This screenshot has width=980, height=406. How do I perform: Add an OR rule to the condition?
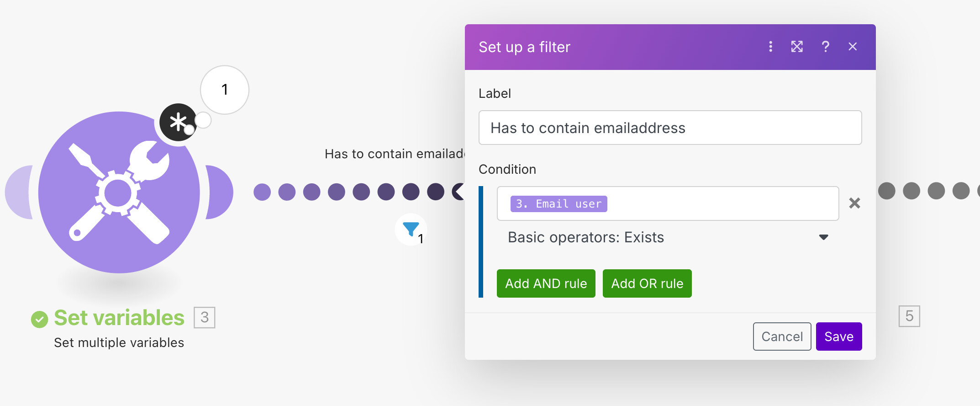point(647,283)
